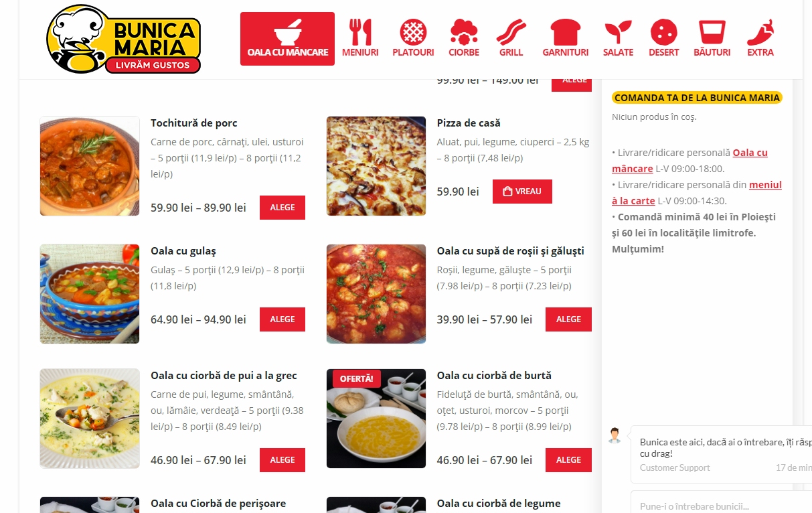
Task: Open the Garnituri bread icon category
Action: click(x=566, y=38)
